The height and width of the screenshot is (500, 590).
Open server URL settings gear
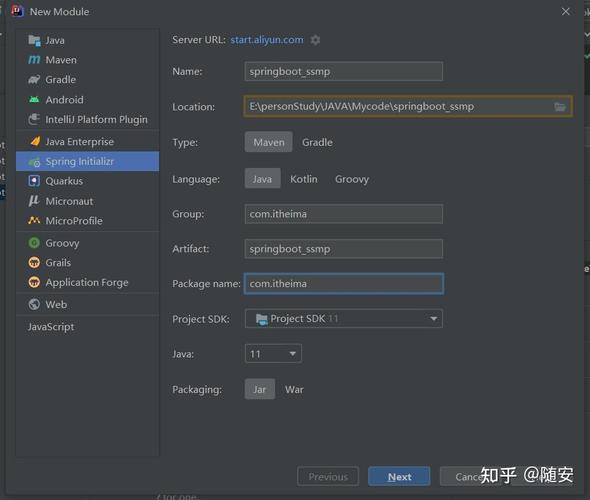(315, 40)
